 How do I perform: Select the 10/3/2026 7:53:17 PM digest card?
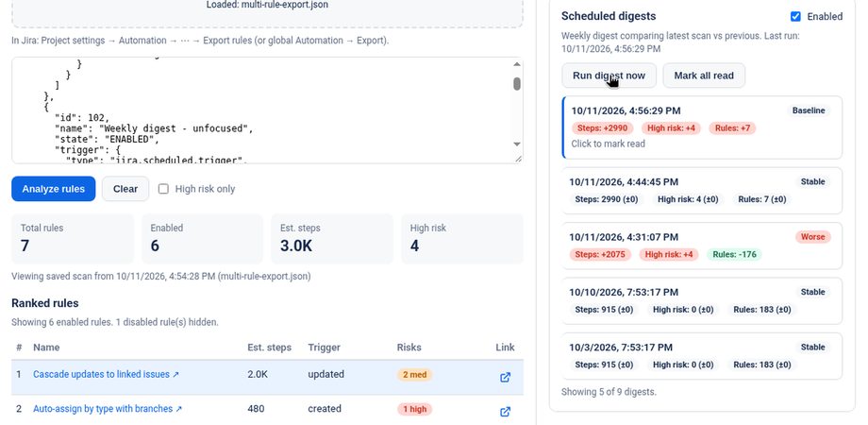702,356
